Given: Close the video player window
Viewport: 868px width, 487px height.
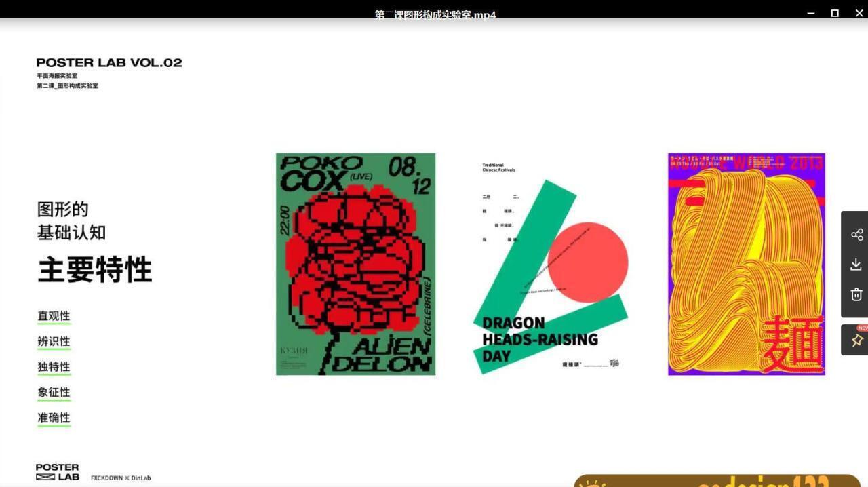Looking at the screenshot, I should pos(859,14).
